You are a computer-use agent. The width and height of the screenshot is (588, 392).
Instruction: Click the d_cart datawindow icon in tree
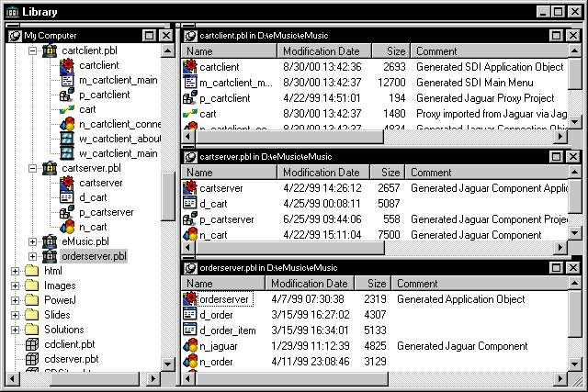click(x=67, y=197)
